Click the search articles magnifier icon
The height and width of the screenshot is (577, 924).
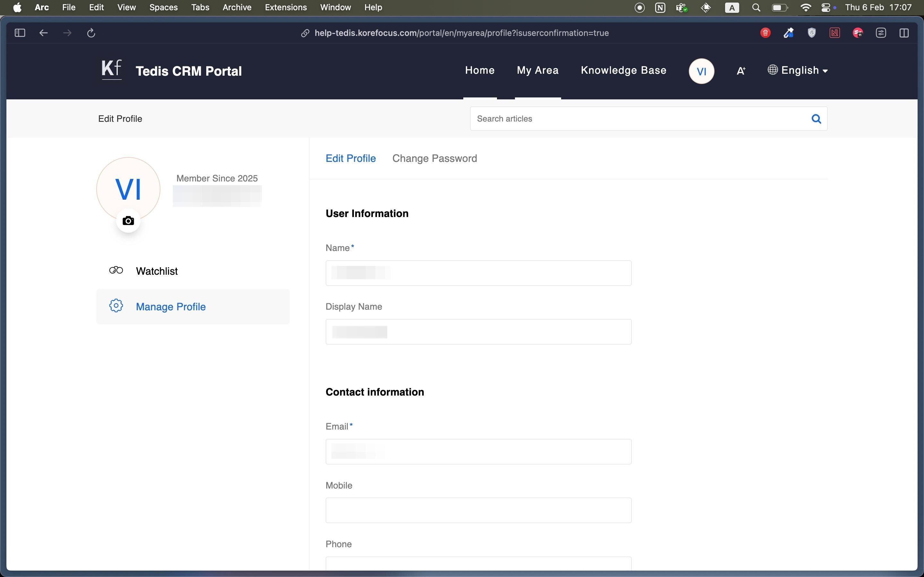[816, 119]
